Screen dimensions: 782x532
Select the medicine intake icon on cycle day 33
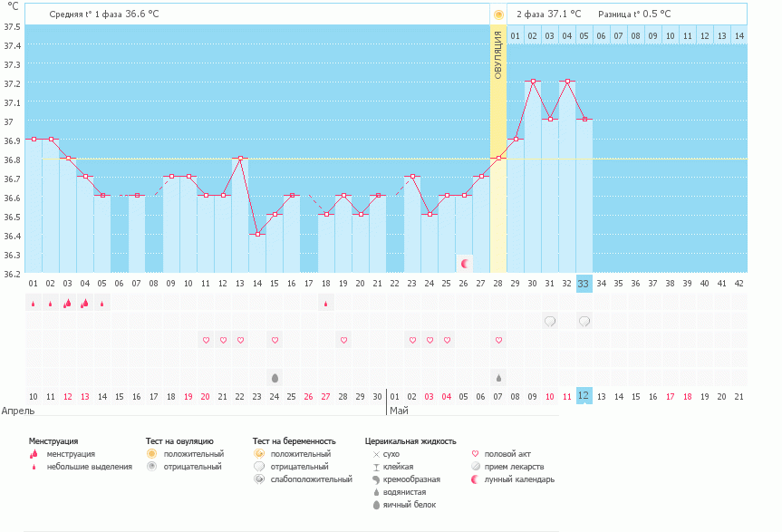pos(584,320)
